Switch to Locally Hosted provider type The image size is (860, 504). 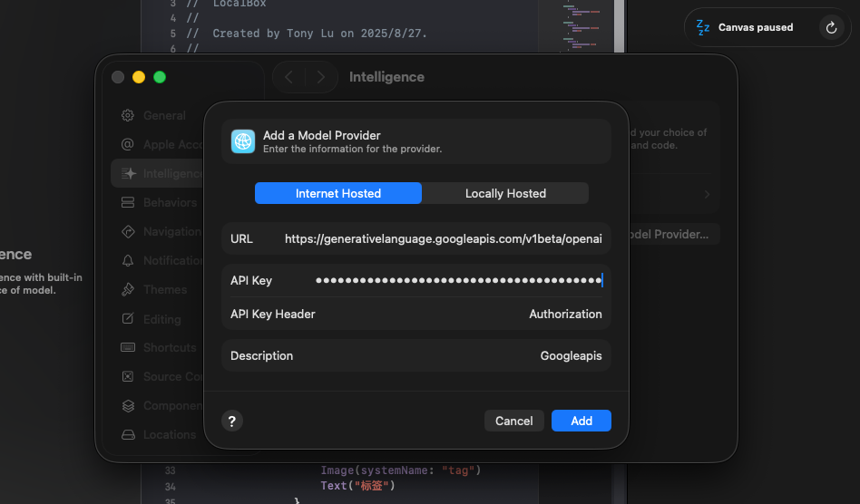tap(505, 193)
